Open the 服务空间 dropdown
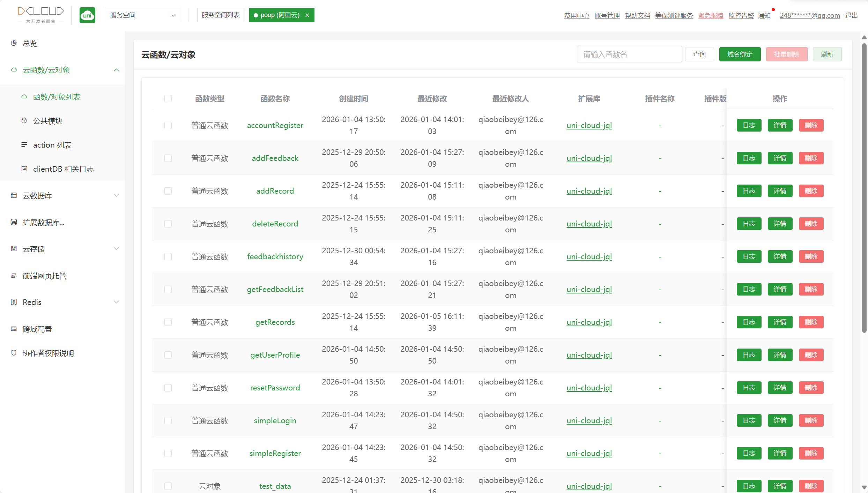868x493 pixels. point(143,15)
